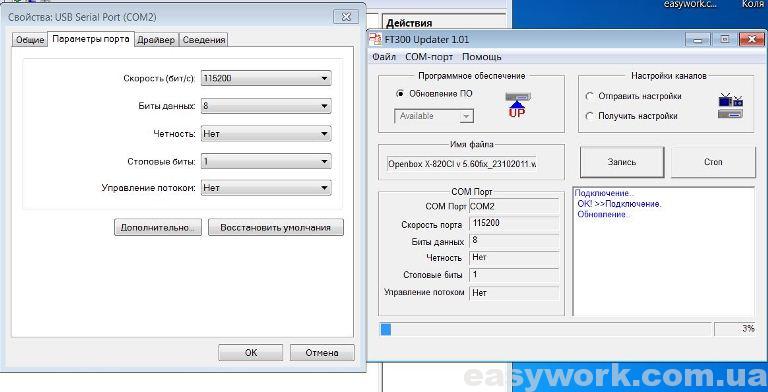Click the Скорость порта field showing 115200
768x392 pixels.
pyautogui.click(x=514, y=223)
